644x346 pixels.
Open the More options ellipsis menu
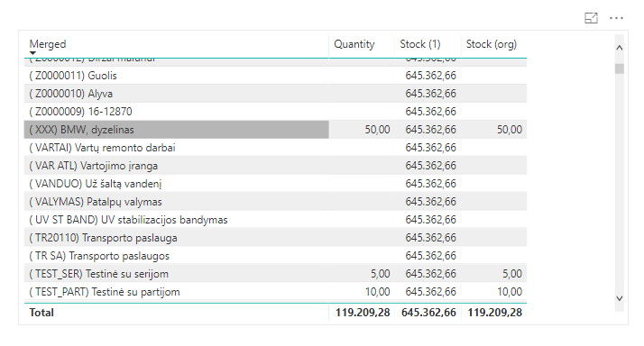[x=616, y=18]
